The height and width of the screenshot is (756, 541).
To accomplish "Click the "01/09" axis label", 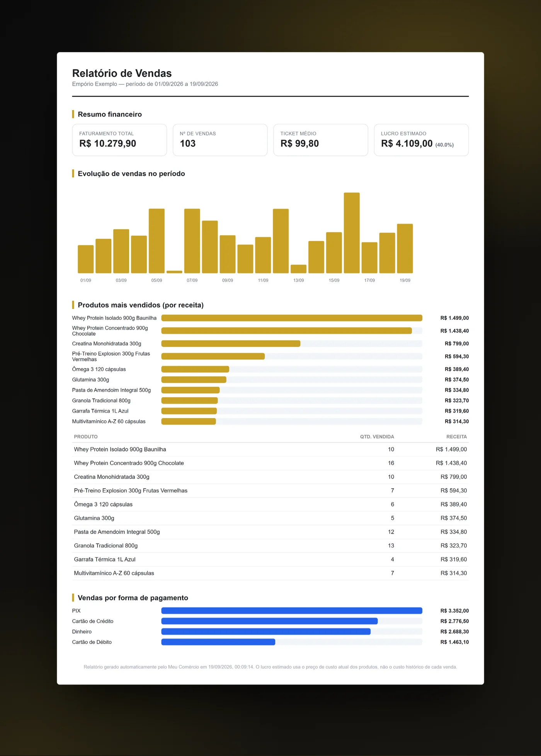I will point(86,280).
